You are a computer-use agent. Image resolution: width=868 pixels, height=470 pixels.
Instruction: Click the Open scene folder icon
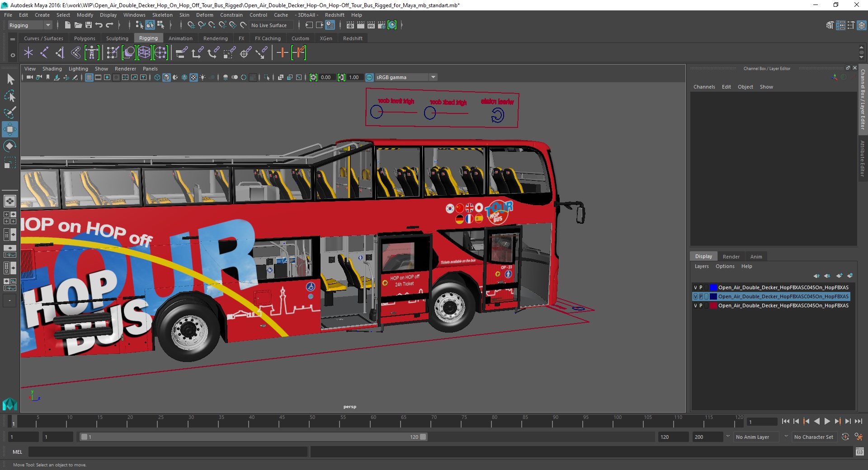pos(78,25)
